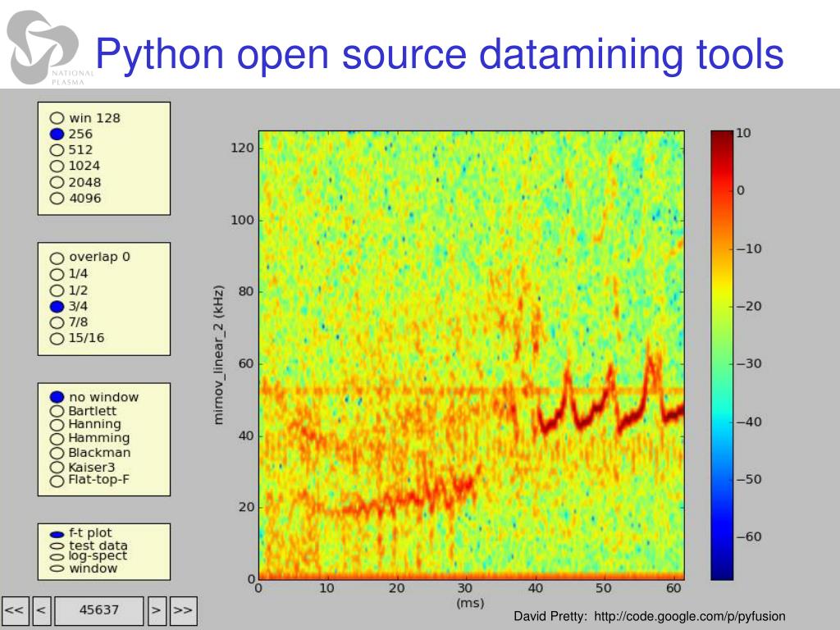The image size is (840, 630).
Task: Choose the 15/16 overlap option
Action: tap(57, 338)
